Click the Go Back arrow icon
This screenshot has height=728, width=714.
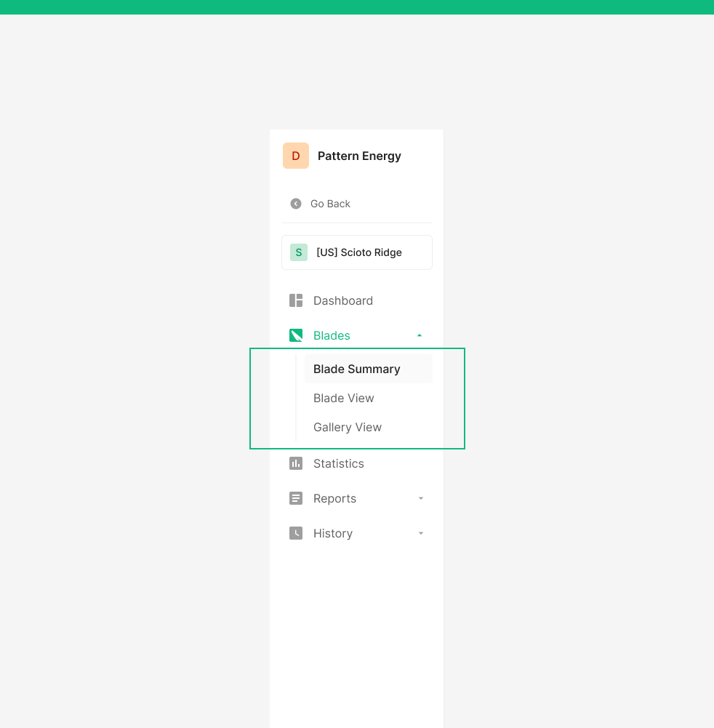point(296,204)
